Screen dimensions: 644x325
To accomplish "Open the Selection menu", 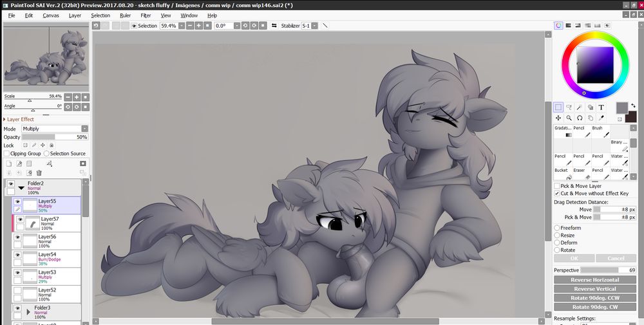I will click(100, 15).
